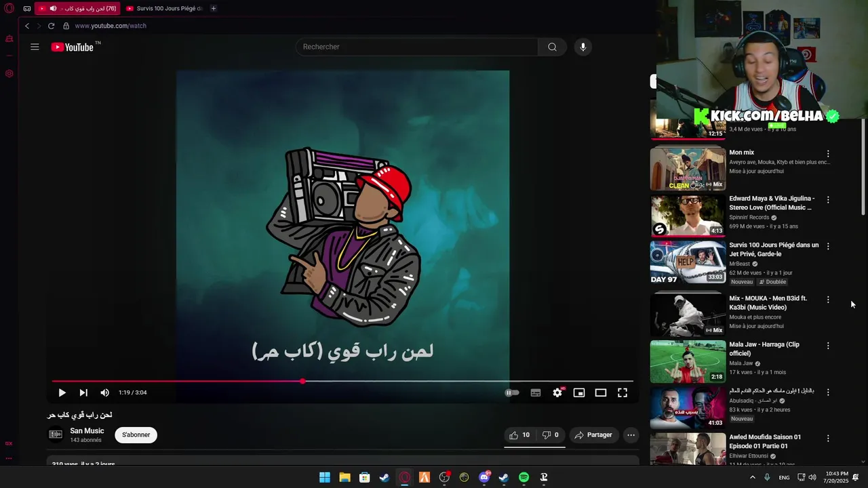Image resolution: width=868 pixels, height=488 pixels.
Task: Click the magnifier search button
Action: coord(552,47)
